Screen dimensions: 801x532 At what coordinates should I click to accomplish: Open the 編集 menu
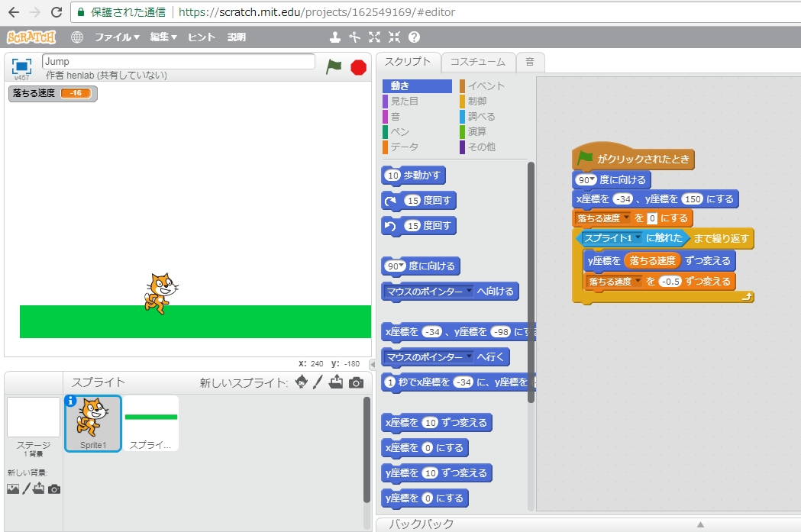tap(163, 37)
